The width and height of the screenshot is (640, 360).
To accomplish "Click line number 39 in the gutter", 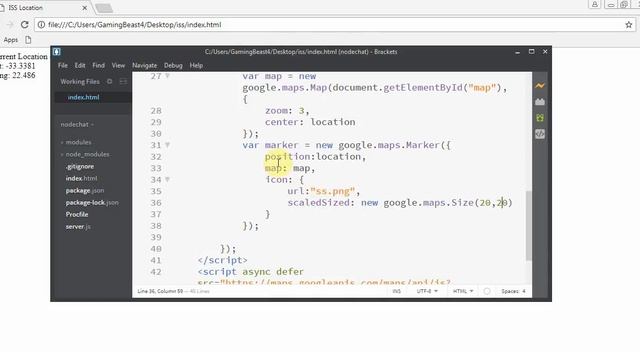I will [156, 237].
